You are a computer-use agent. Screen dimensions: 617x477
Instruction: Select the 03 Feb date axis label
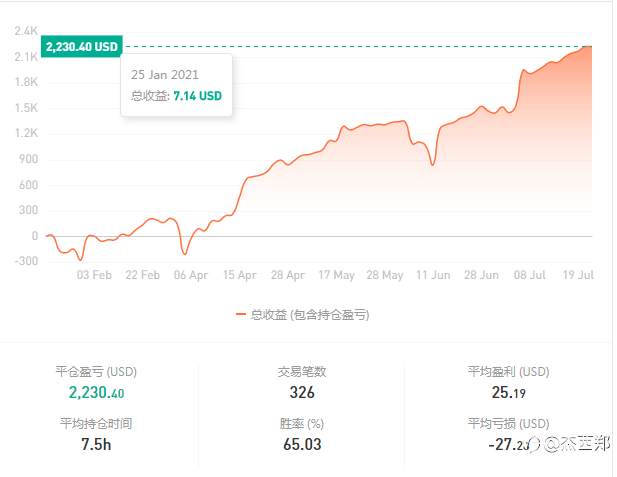tap(94, 275)
